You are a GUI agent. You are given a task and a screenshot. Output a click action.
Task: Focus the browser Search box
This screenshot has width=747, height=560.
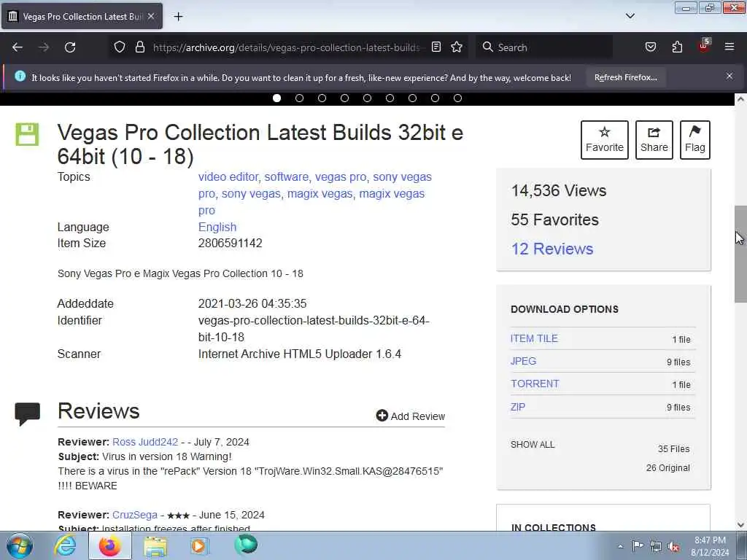[544, 47]
